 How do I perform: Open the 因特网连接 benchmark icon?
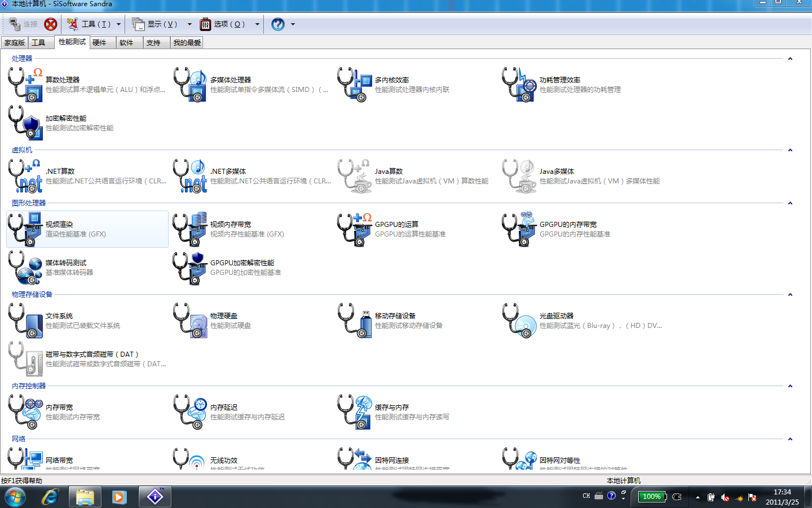[x=355, y=458]
